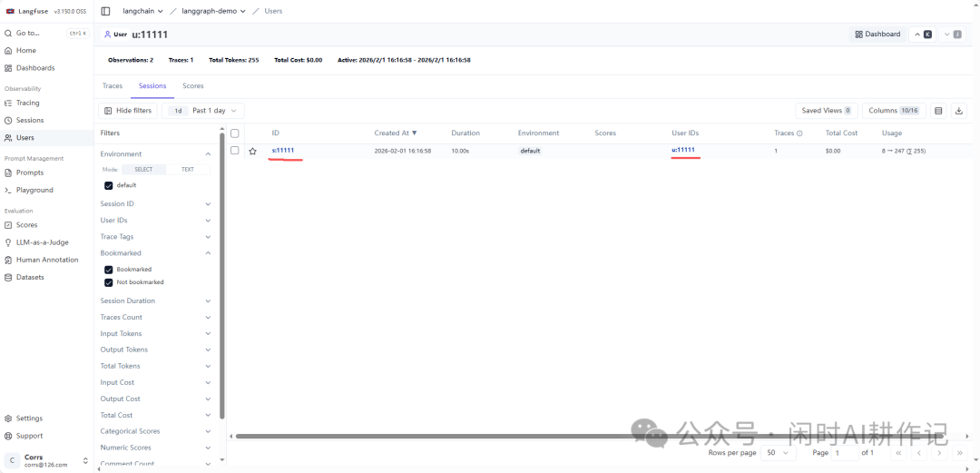Click the Hide filters button
The height and width of the screenshot is (473, 980).
(x=128, y=111)
